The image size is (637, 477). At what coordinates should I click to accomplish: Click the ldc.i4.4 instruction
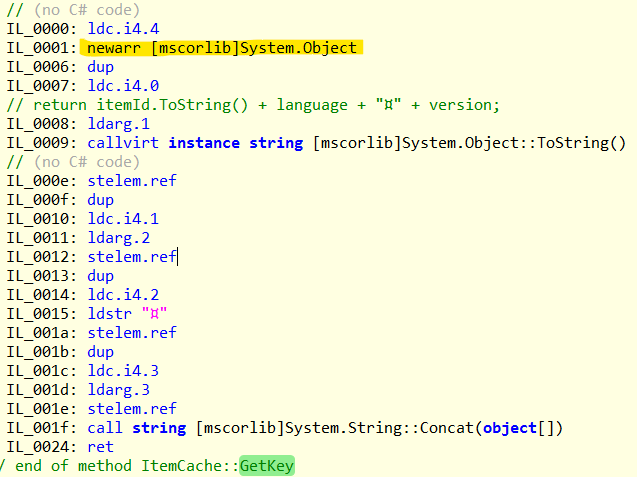(116, 29)
